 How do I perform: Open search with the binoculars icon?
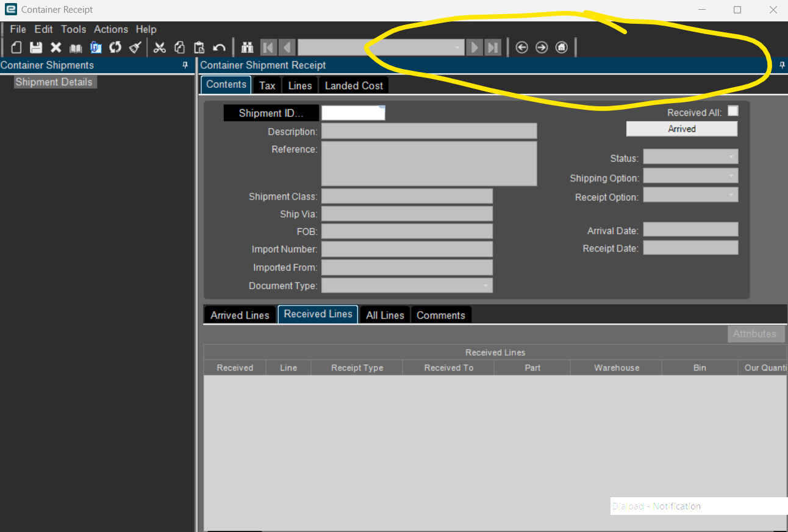tap(247, 48)
